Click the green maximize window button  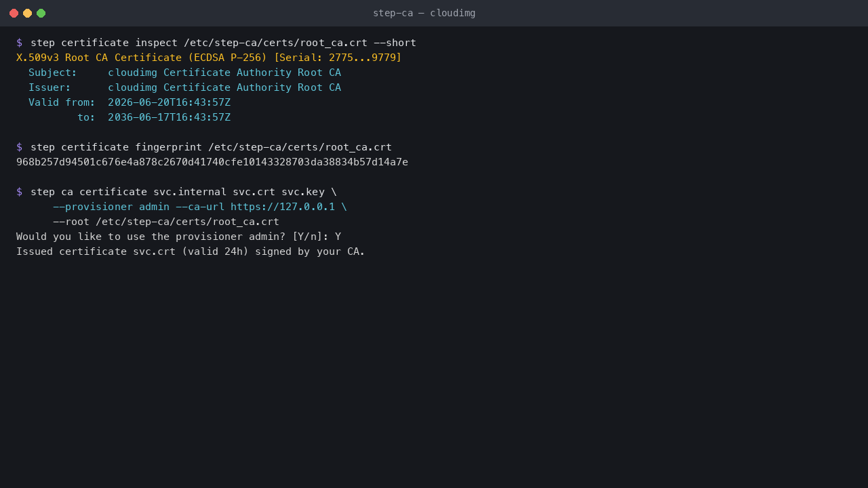(x=41, y=13)
